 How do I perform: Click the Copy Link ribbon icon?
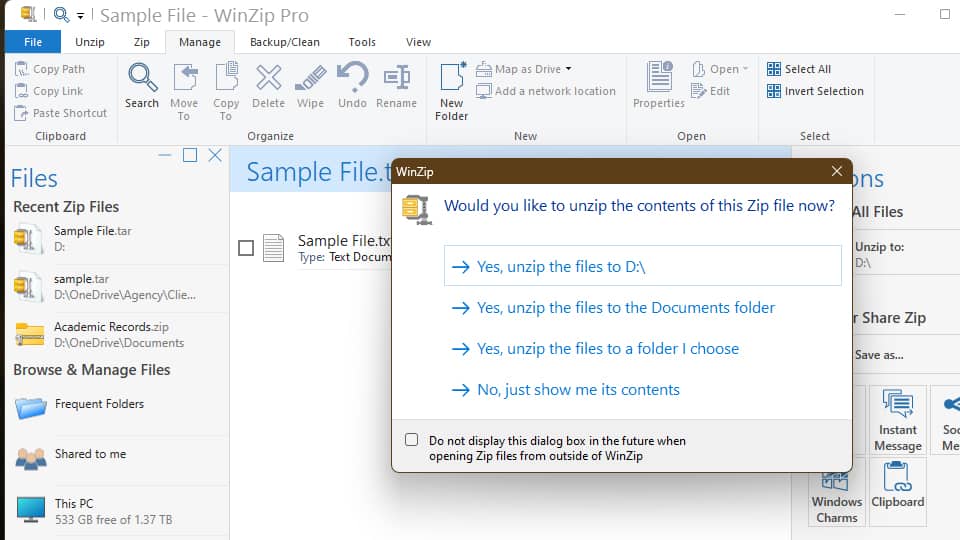click(x=21, y=91)
